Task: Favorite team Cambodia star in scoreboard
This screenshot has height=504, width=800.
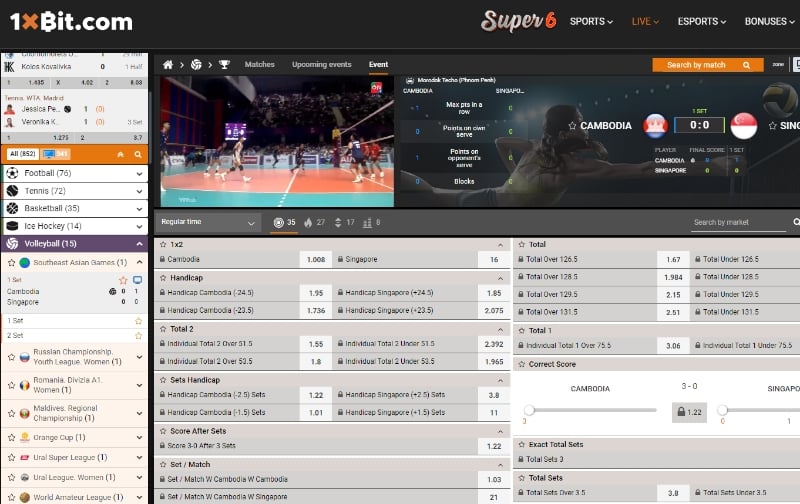Action: [572, 125]
